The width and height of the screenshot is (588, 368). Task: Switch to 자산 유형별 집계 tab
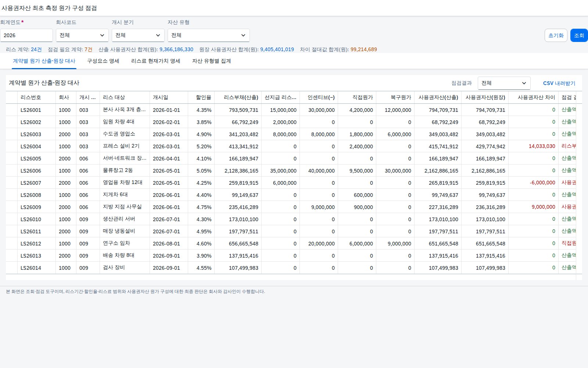point(211,61)
